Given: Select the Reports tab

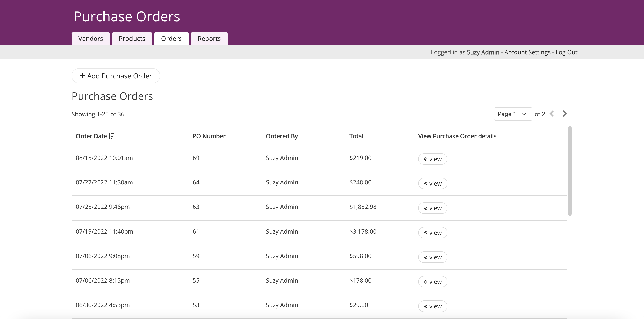Looking at the screenshot, I should pyautogui.click(x=209, y=39).
